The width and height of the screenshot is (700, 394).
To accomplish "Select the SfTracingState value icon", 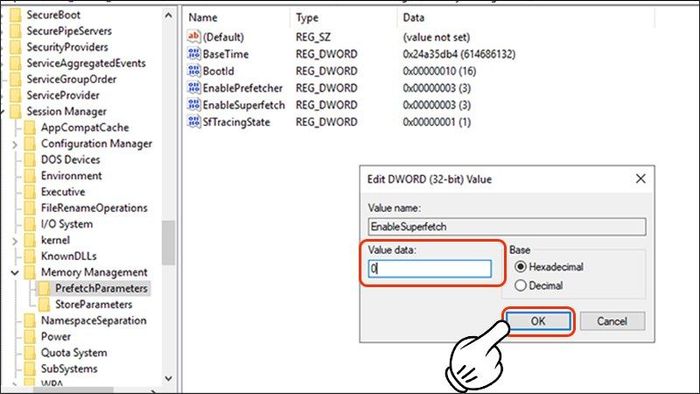I will click(x=194, y=121).
